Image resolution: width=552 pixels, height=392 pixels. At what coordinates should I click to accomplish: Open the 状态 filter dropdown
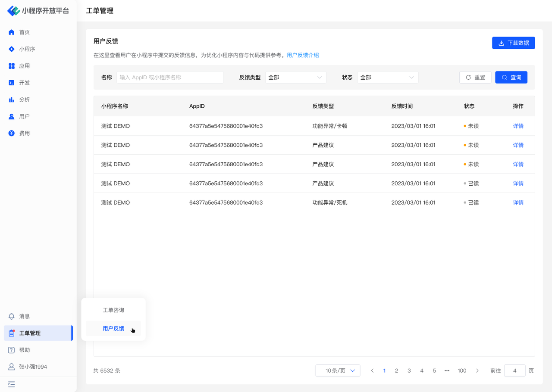point(387,78)
